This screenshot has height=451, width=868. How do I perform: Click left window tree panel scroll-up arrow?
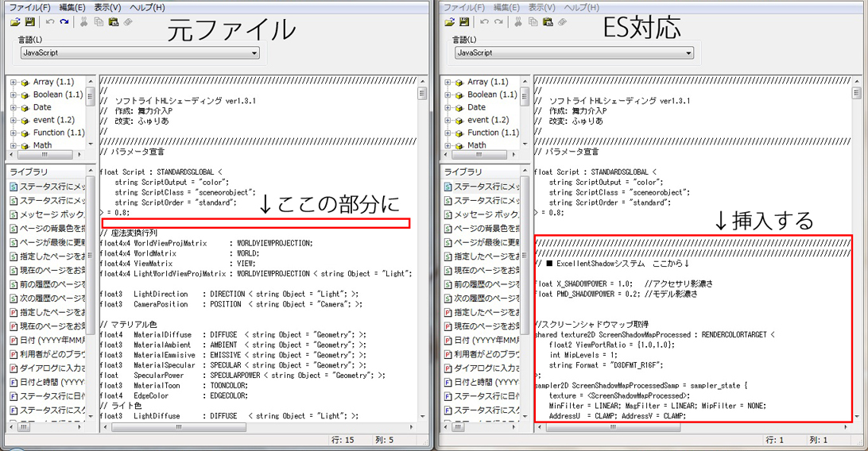coord(91,81)
